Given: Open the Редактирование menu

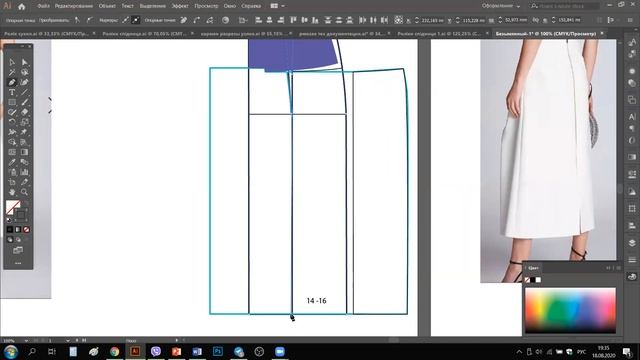Looking at the screenshot, I should [x=73, y=6].
